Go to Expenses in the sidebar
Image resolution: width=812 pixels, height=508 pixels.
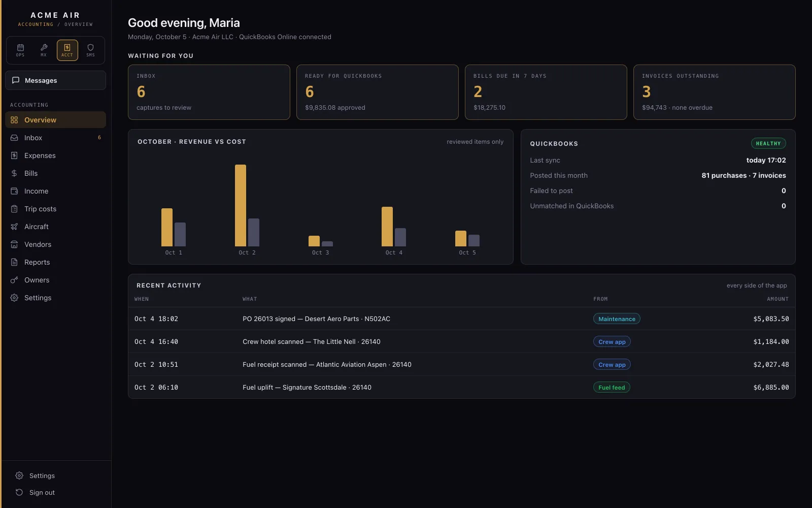[55, 155]
